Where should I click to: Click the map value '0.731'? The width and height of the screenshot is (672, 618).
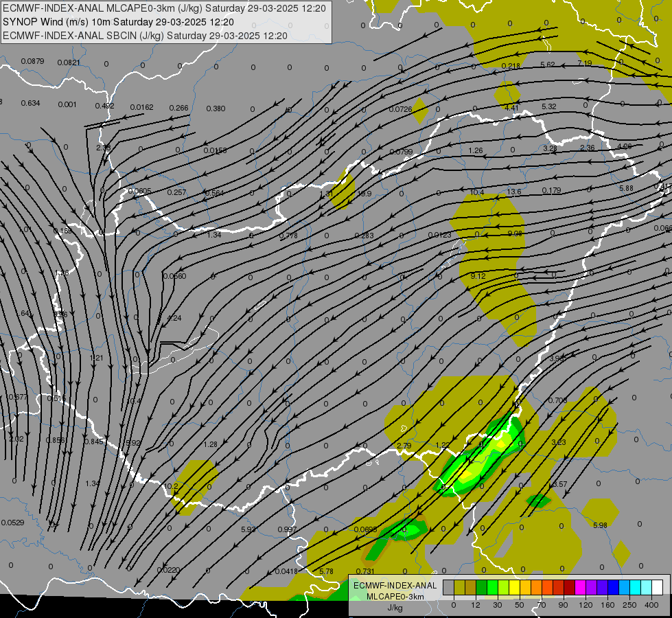tap(365, 571)
